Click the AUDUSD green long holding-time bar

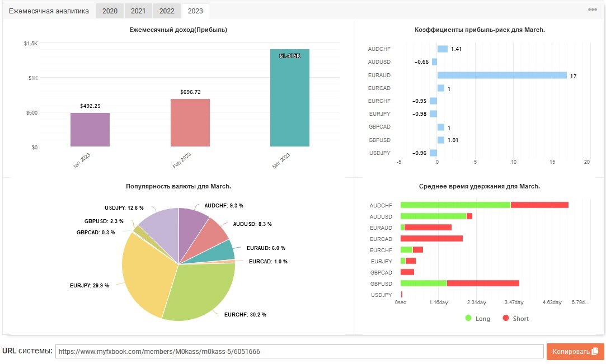click(x=434, y=216)
